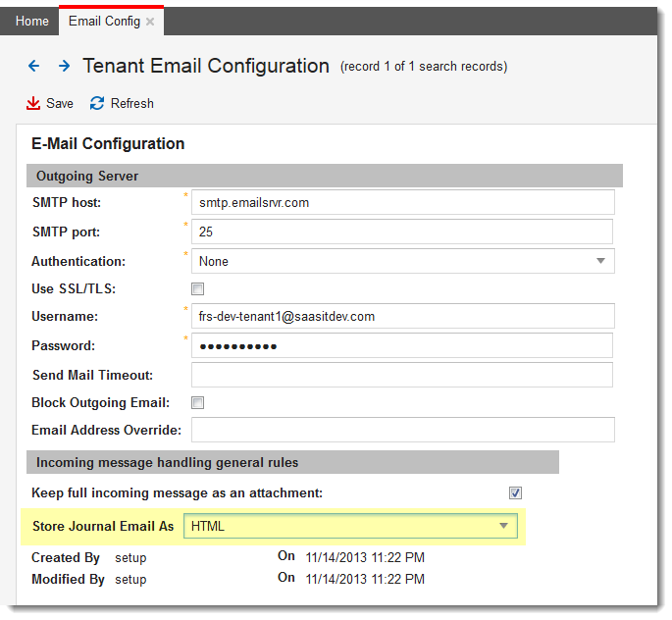Screen dimensions: 672x620
Task: Go to next record with forward arrow
Action: (65, 66)
